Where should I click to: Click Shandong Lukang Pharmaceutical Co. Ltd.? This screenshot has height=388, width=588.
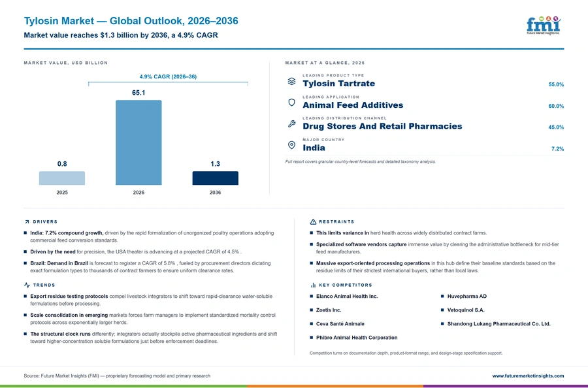pyautogui.click(x=498, y=324)
